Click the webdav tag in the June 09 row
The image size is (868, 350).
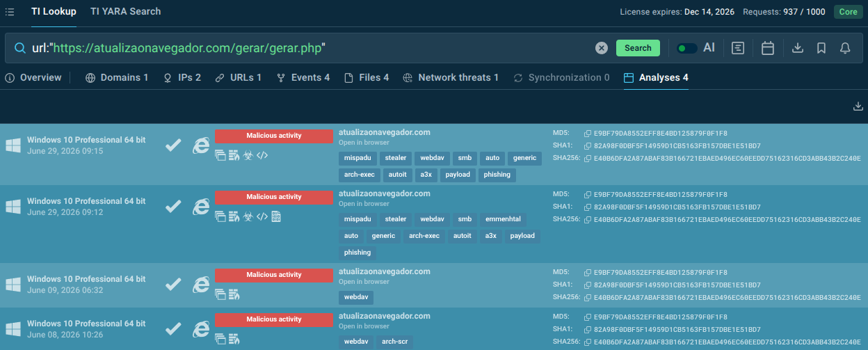pyautogui.click(x=356, y=297)
